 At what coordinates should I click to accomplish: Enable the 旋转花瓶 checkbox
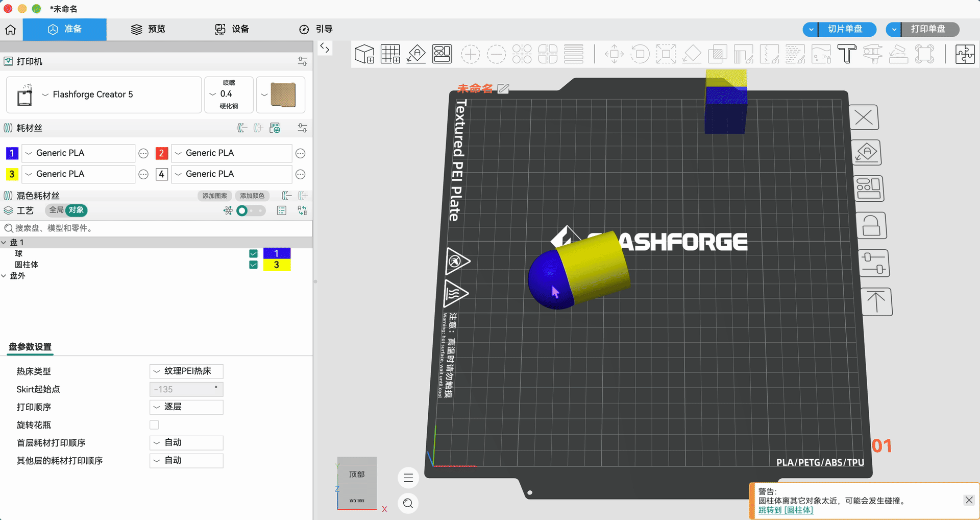click(154, 425)
